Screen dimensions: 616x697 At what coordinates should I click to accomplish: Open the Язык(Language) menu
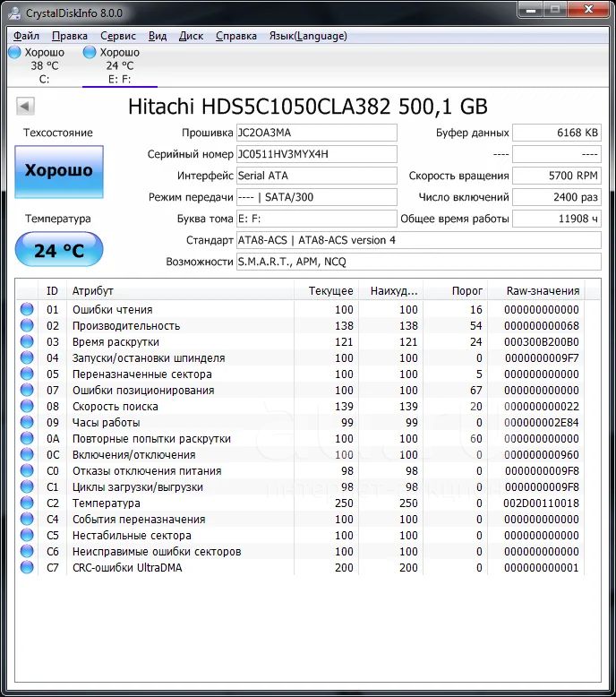pyautogui.click(x=308, y=36)
